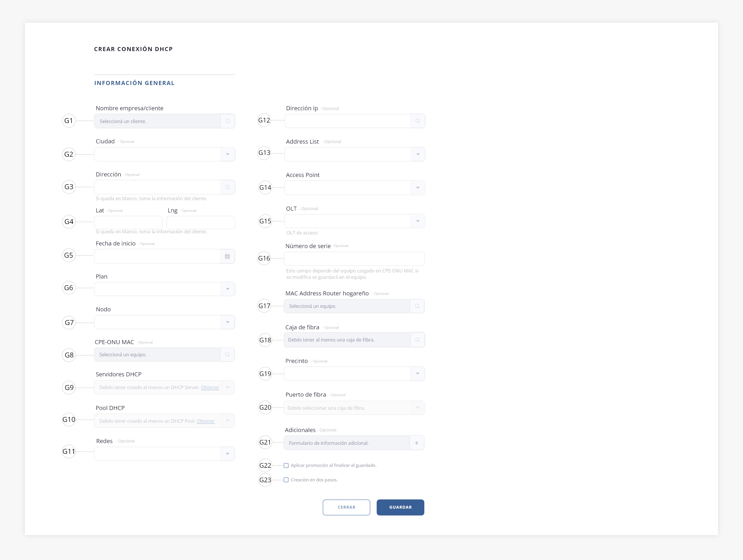Expand the Ciudad dropdown

coord(228,154)
